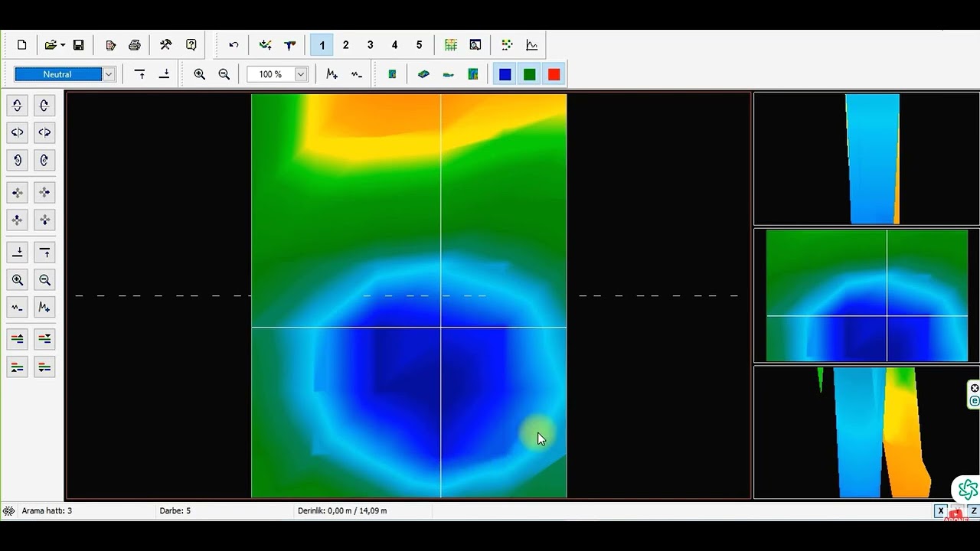Viewport: 980px width, 551px height.
Task: Zoom out with the left panel magnifier minus
Action: (x=44, y=280)
